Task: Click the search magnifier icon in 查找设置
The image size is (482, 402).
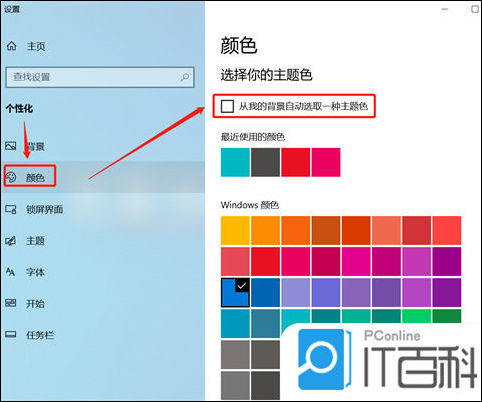Action: point(185,77)
